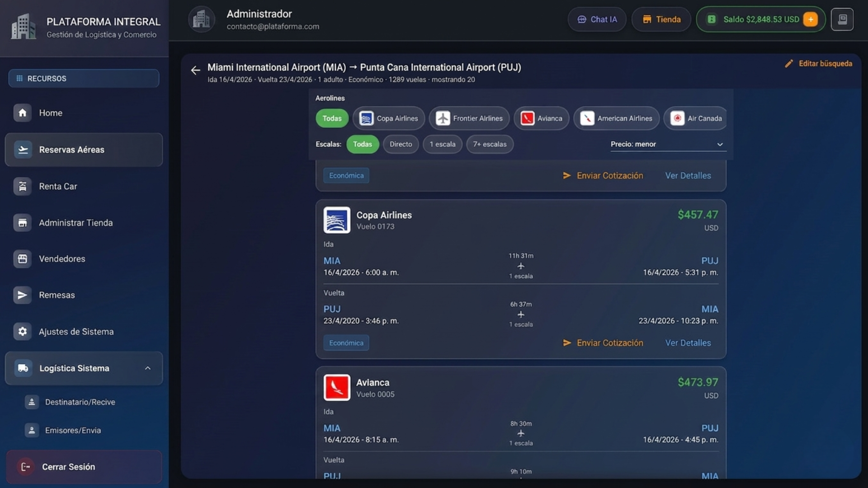Open the receipt icon at top right
The height and width of the screenshot is (488, 868).
[x=842, y=19]
